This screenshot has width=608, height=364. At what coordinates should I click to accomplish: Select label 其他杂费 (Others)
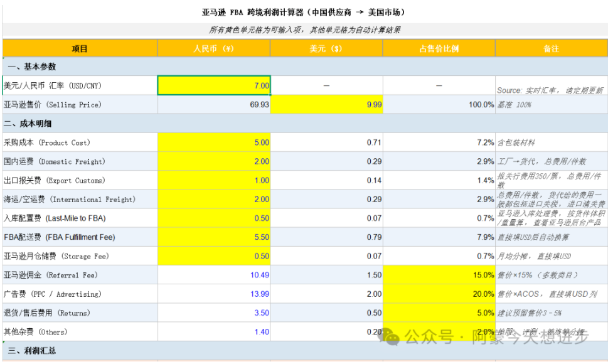click(35, 332)
